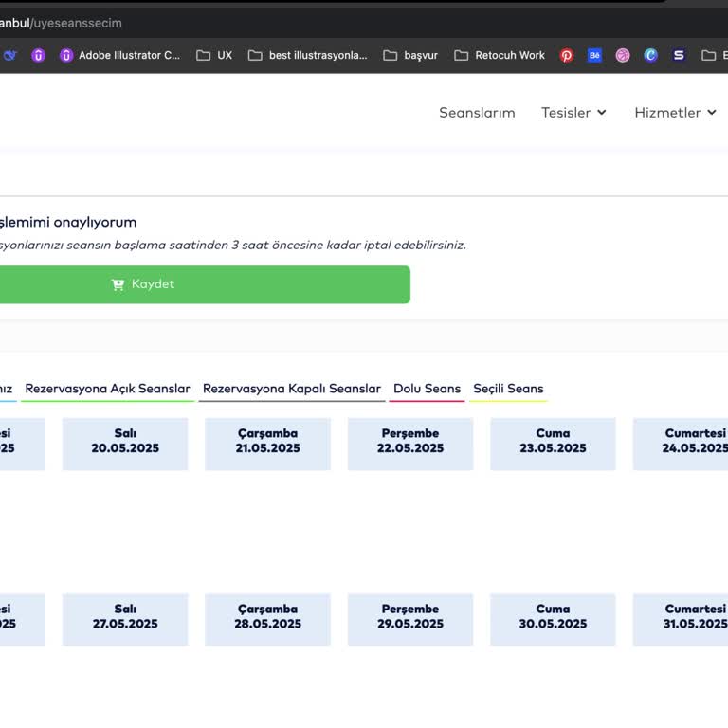
Task: Select the Salı 27.05.2025 day card
Action: pyautogui.click(x=125, y=619)
